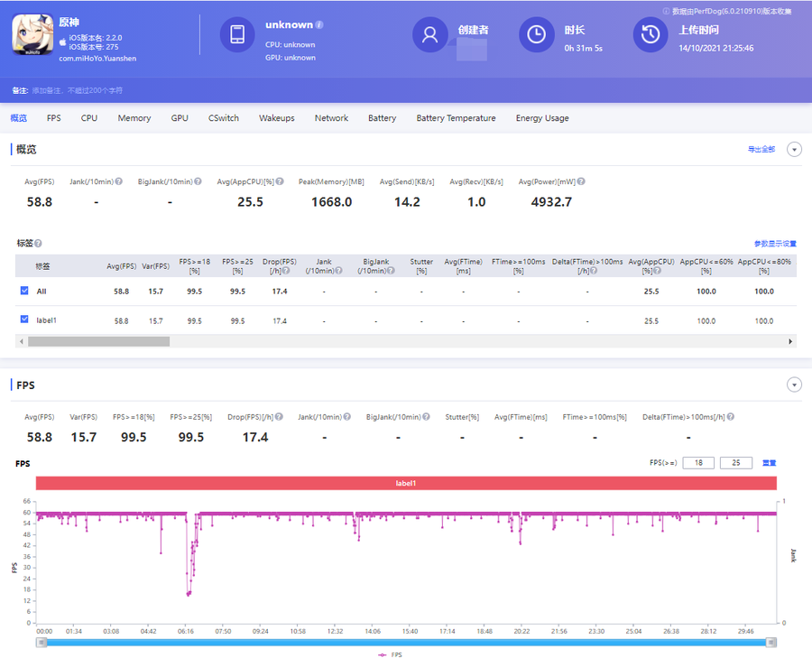This screenshot has width=812, height=667.
Task: Click the 重置 reset link beside FPS thresholds
Action: point(769,463)
